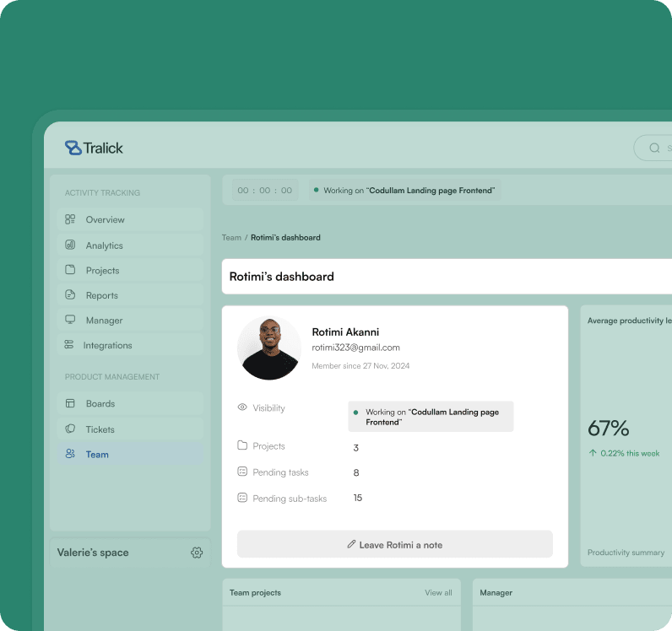This screenshot has height=631, width=672.
Task: Click the Reports icon in sidebar
Action: pyautogui.click(x=70, y=295)
